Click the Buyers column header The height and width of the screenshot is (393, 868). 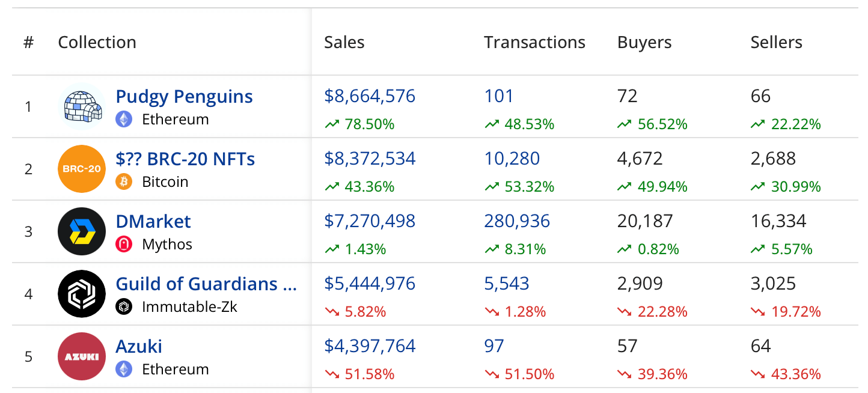(644, 42)
